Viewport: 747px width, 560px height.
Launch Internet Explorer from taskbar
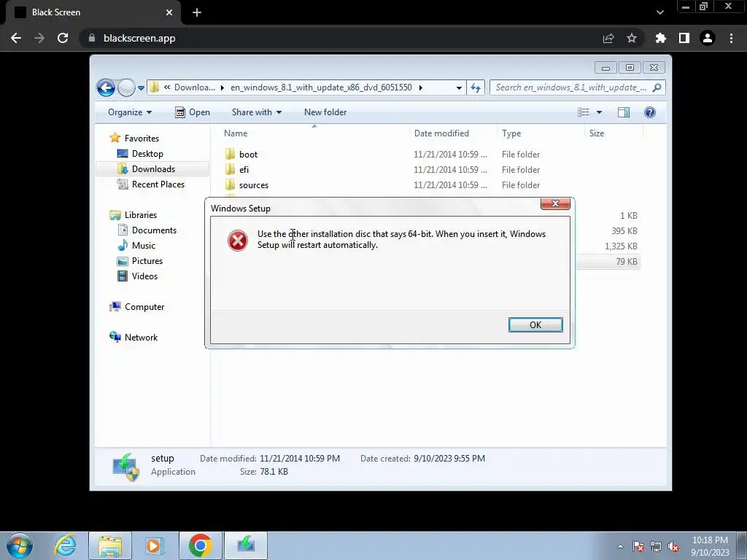click(65, 545)
